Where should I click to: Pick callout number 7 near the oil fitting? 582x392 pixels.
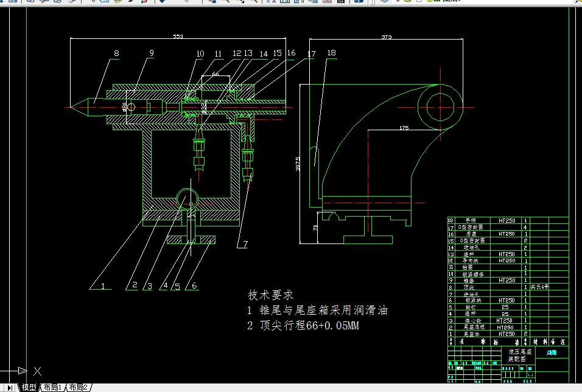[x=245, y=244]
